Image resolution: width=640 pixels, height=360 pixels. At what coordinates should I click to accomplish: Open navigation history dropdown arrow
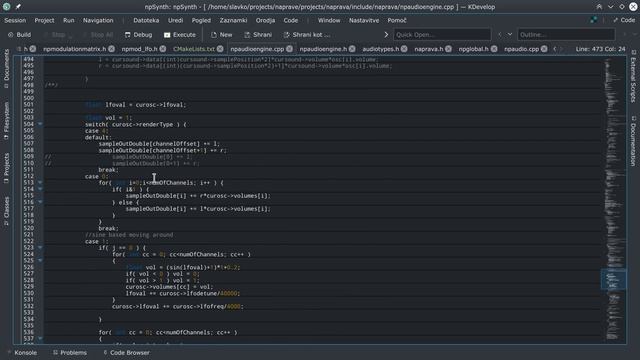[510, 35]
